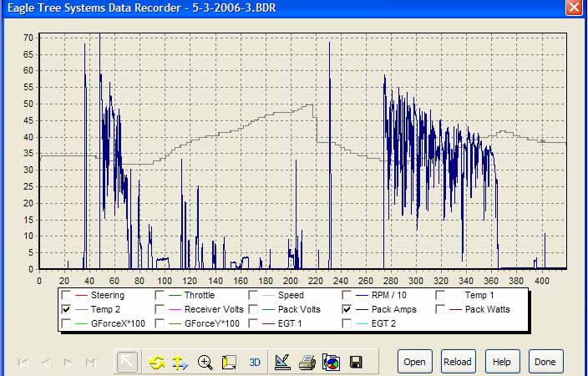Enable the Pack Volts checkbox

tap(254, 309)
